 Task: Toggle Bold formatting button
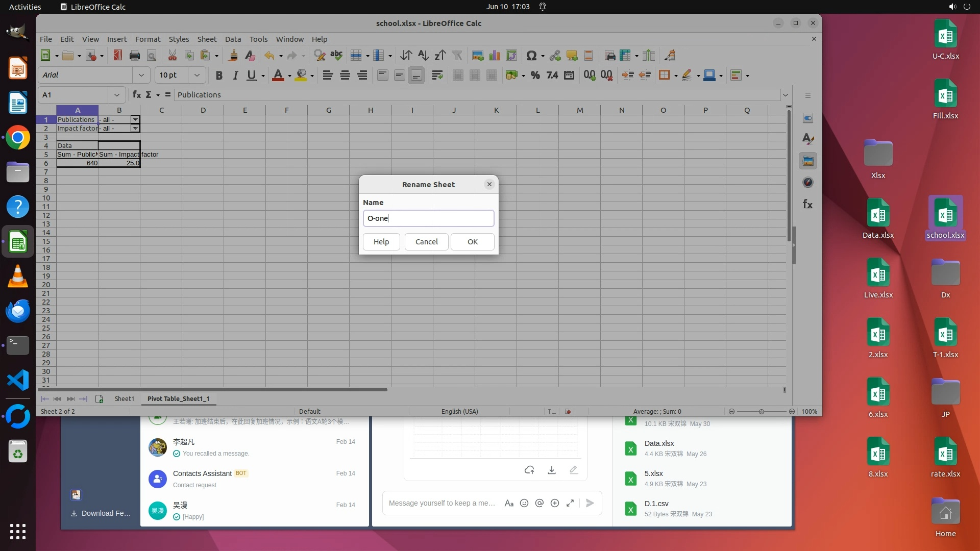[219, 76]
